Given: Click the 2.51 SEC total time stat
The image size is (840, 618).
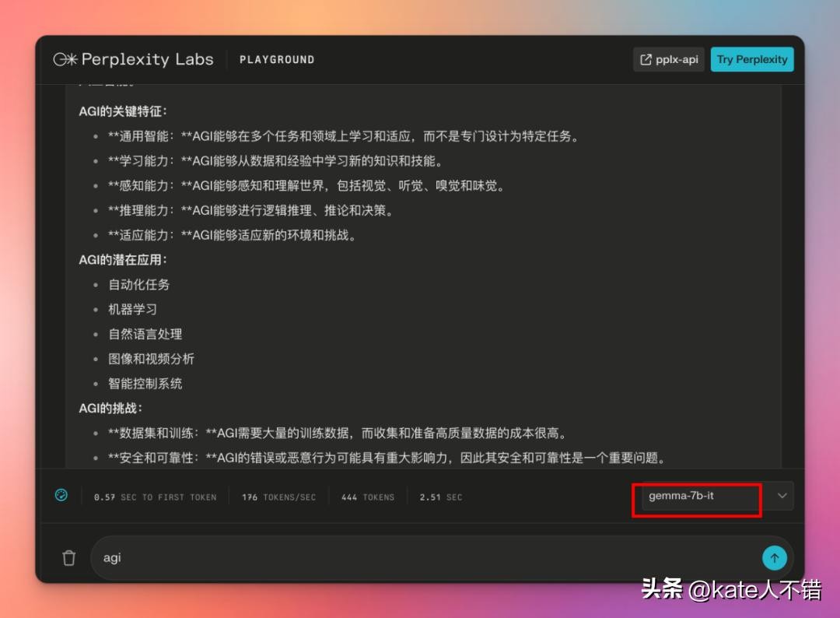Looking at the screenshot, I should 440,497.
